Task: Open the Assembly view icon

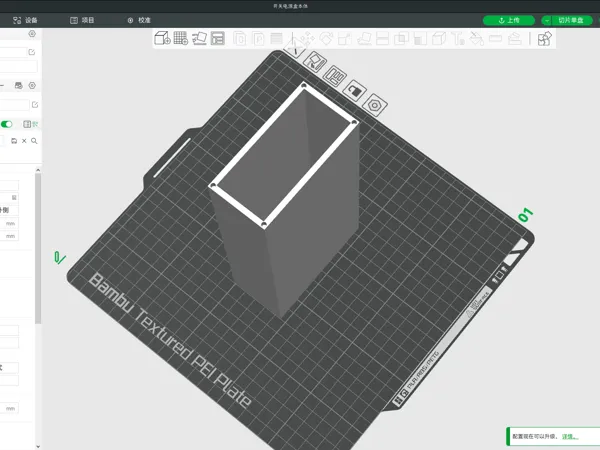Action: [x=544, y=39]
